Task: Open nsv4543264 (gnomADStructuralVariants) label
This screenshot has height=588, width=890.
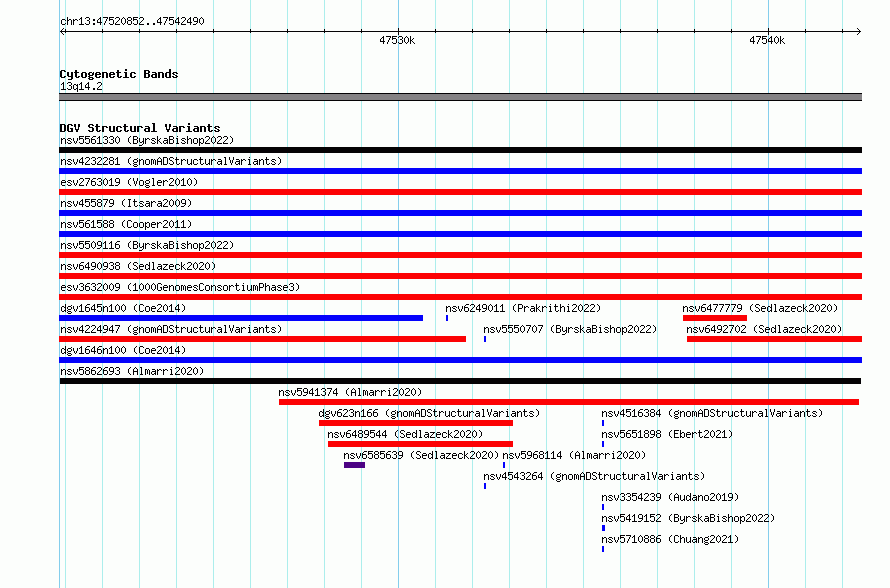Action: (594, 476)
